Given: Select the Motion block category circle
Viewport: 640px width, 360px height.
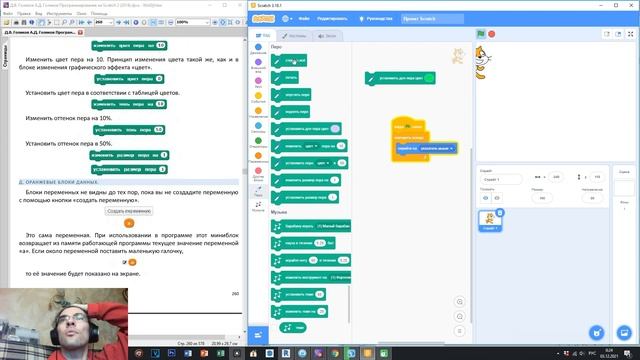Looking at the screenshot, I should [x=258, y=47].
